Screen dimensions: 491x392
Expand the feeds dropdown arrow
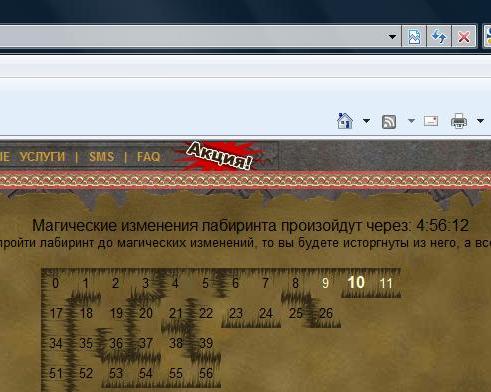411,121
